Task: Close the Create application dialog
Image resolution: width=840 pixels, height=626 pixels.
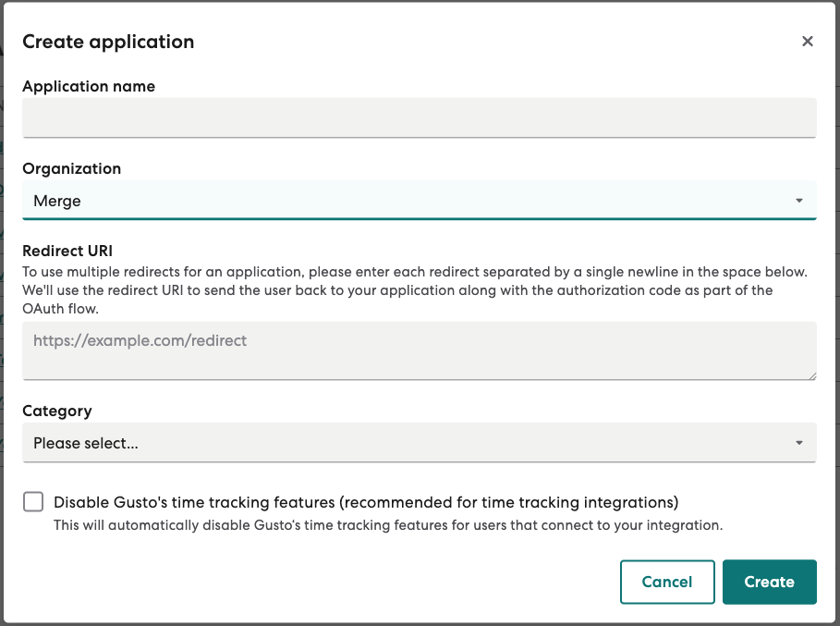Action: coord(807,42)
